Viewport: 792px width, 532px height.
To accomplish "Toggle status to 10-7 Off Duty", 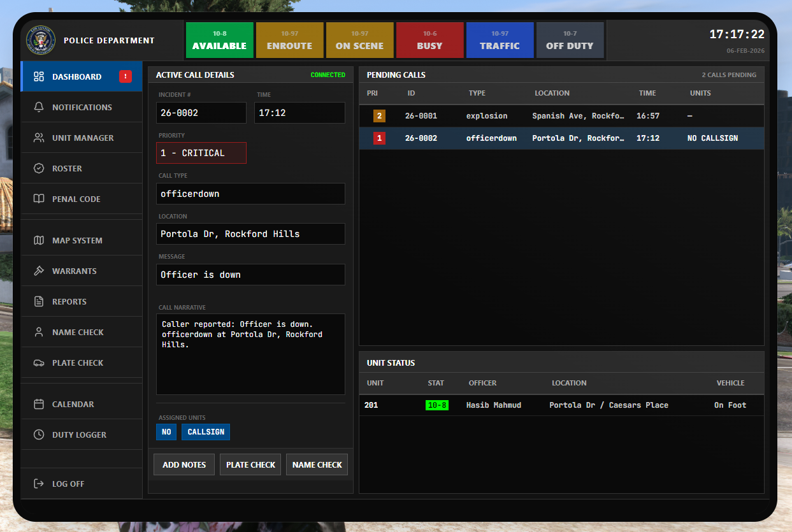I will point(570,40).
